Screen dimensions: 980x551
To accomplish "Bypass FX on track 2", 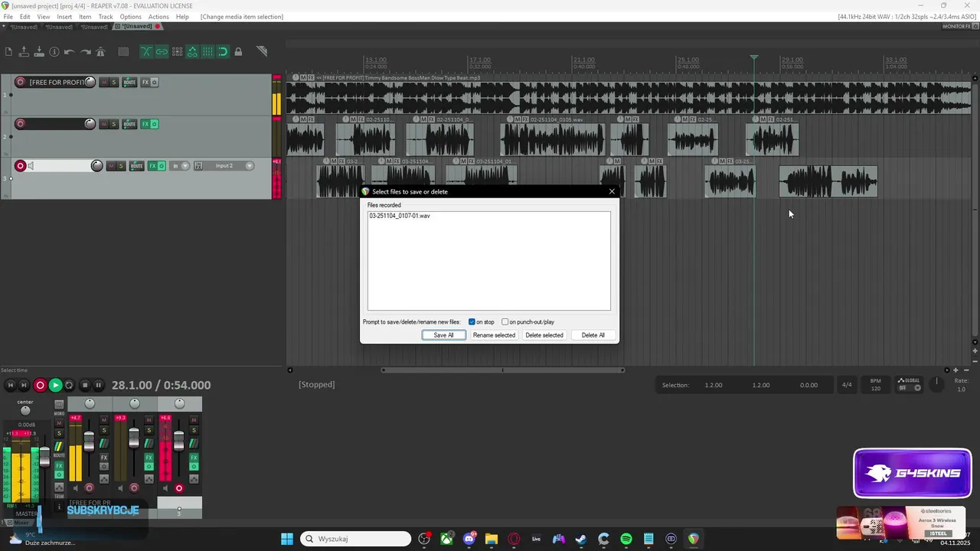I will tap(154, 124).
